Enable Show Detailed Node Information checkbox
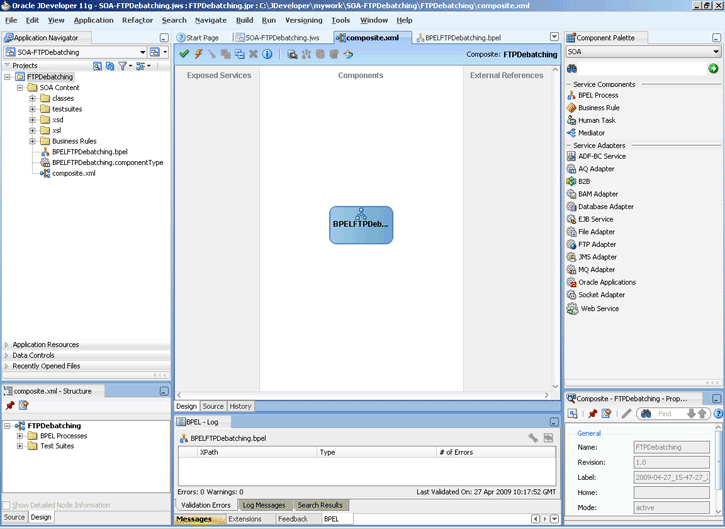Viewport: 725px width, 529px height. [x=6, y=505]
